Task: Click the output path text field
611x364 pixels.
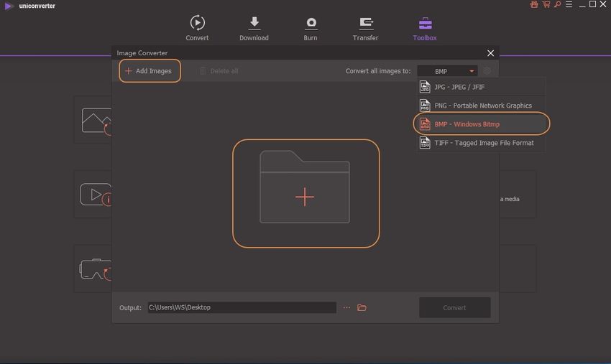Action: [x=242, y=307]
